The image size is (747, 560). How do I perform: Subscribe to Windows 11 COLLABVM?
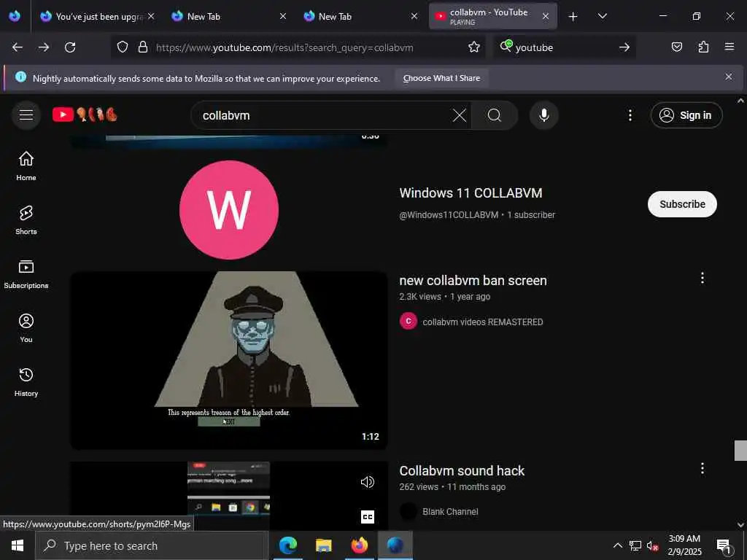click(682, 204)
